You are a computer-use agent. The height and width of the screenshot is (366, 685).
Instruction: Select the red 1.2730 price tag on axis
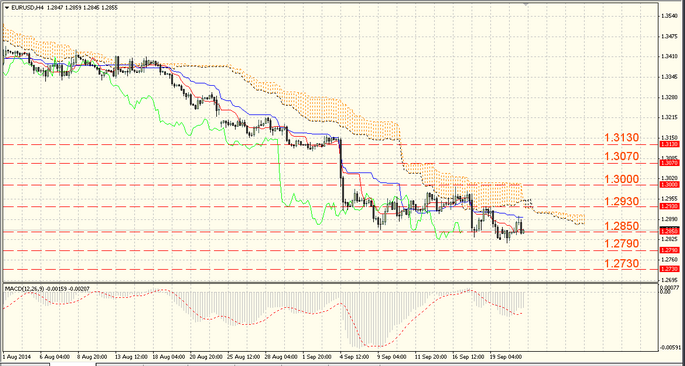pos(668,269)
